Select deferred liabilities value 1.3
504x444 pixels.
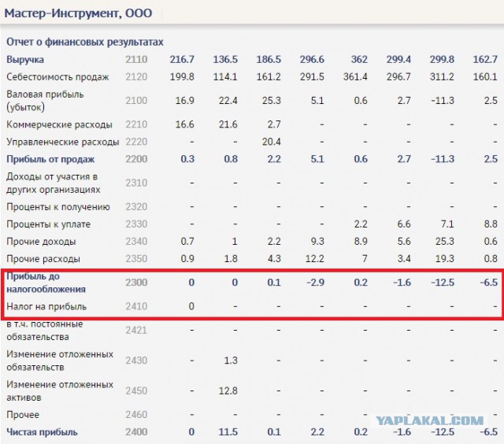(231, 360)
